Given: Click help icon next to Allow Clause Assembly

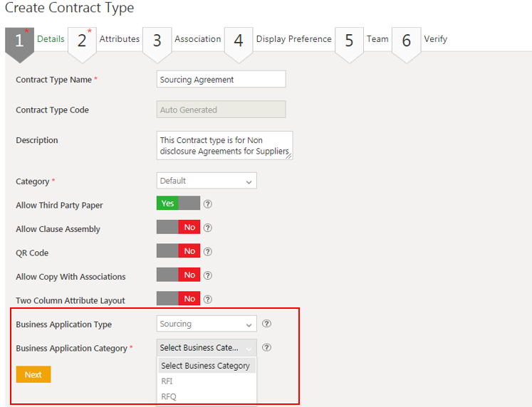Looking at the screenshot, I should pos(208,228).
